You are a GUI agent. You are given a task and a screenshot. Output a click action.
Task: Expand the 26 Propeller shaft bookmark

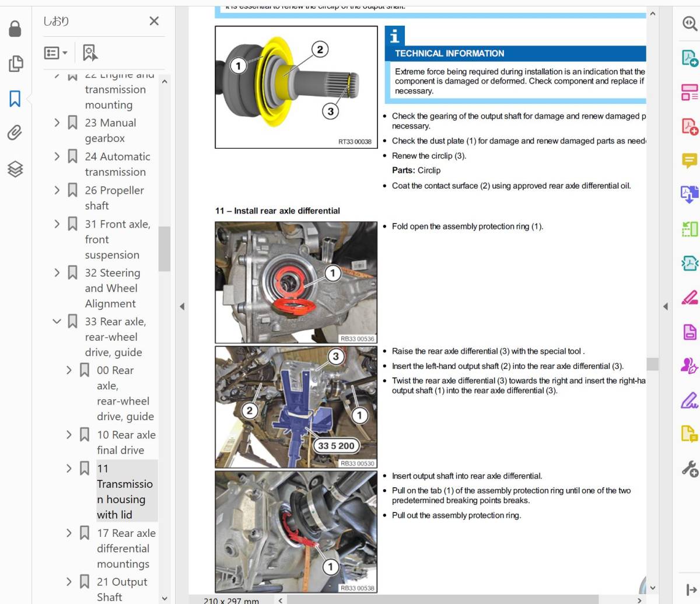click(57, 190)
